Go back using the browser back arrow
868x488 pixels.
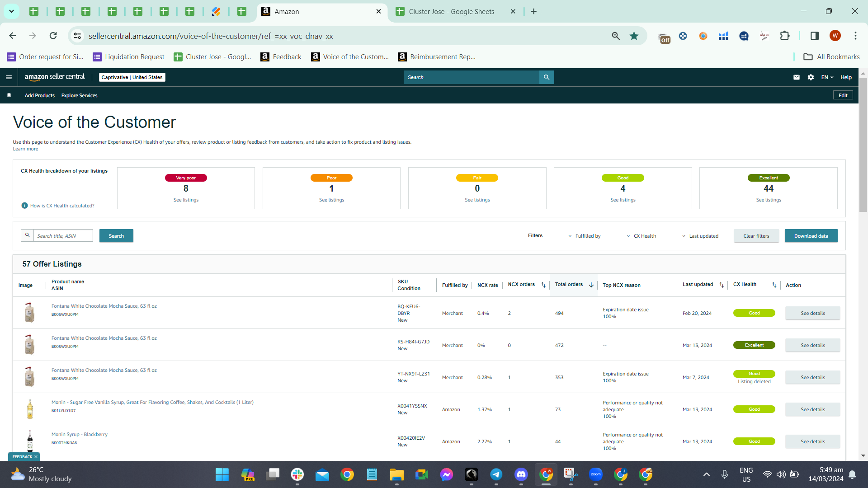13,36
